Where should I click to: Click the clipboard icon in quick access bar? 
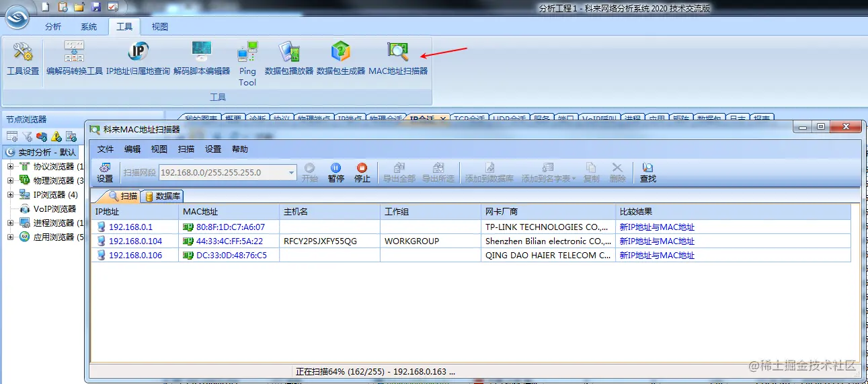[63, 7]
